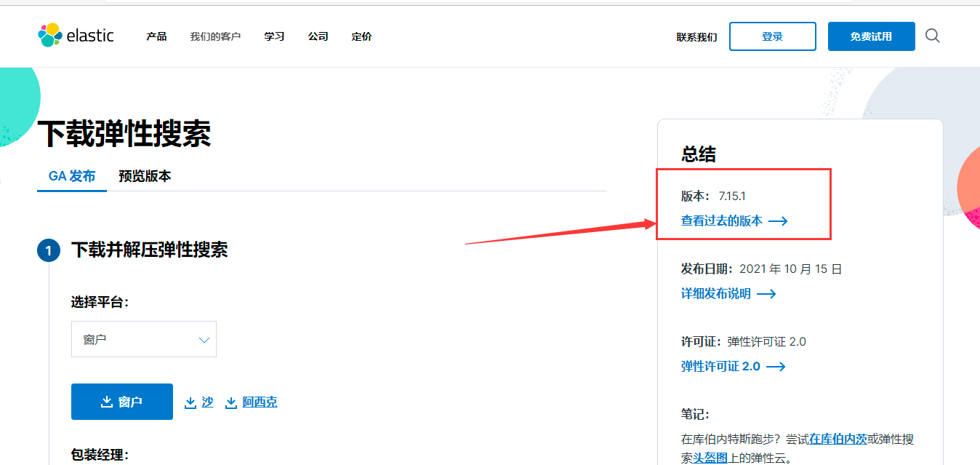Open the 产品 menu
This screenshot has width=980, height=465.
pos(156,36)
